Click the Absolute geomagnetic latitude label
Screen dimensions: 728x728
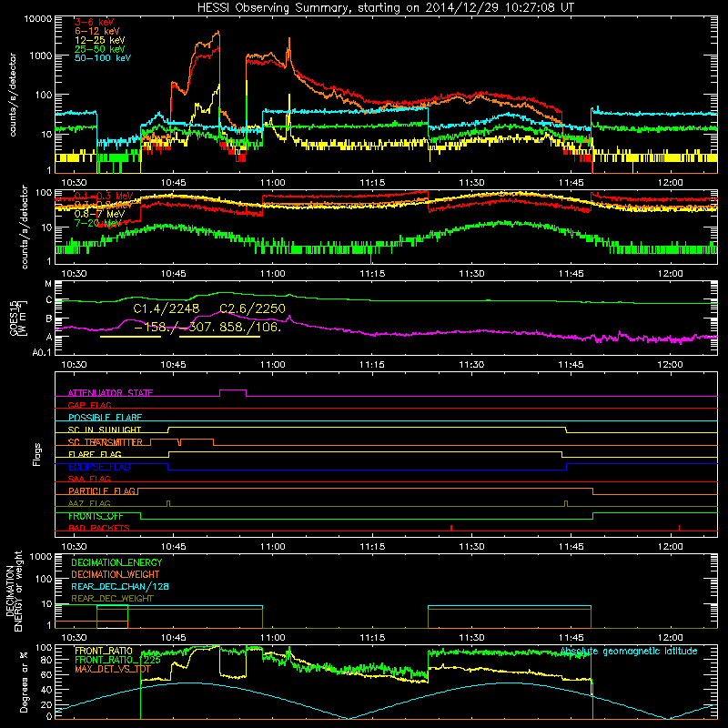coord(629,652)
